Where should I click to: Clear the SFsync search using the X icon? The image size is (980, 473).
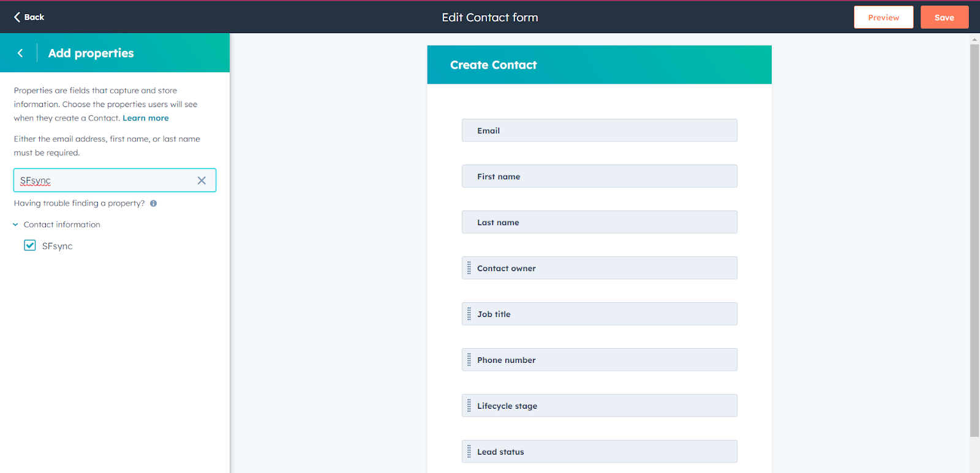(202, 180)
